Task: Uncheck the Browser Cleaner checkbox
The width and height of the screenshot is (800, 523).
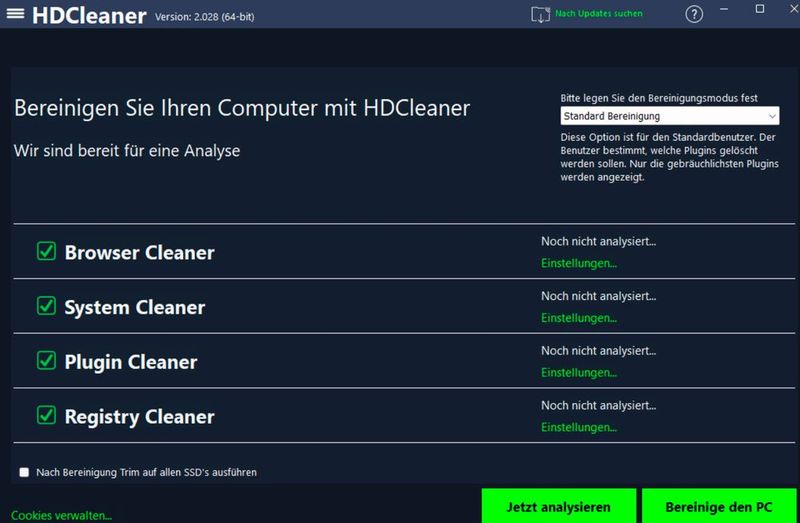Action: pyautogui.click(x=46, y=251)
